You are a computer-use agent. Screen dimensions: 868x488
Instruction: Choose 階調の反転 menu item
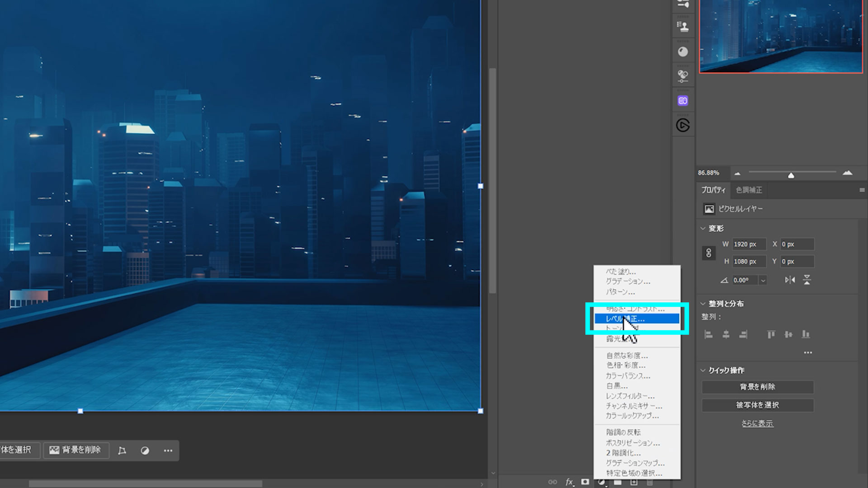pyautogui.click(x=637, y=432)
